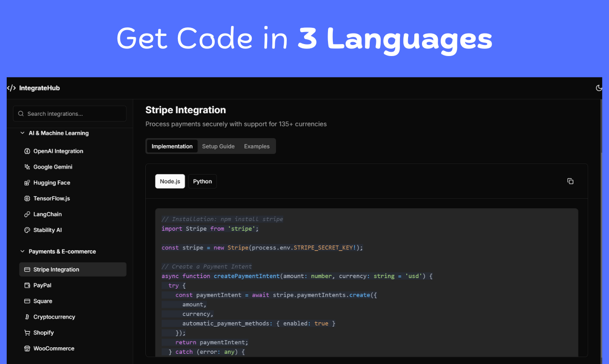Click the 'import Stripe from' code line

coord(210,229)
